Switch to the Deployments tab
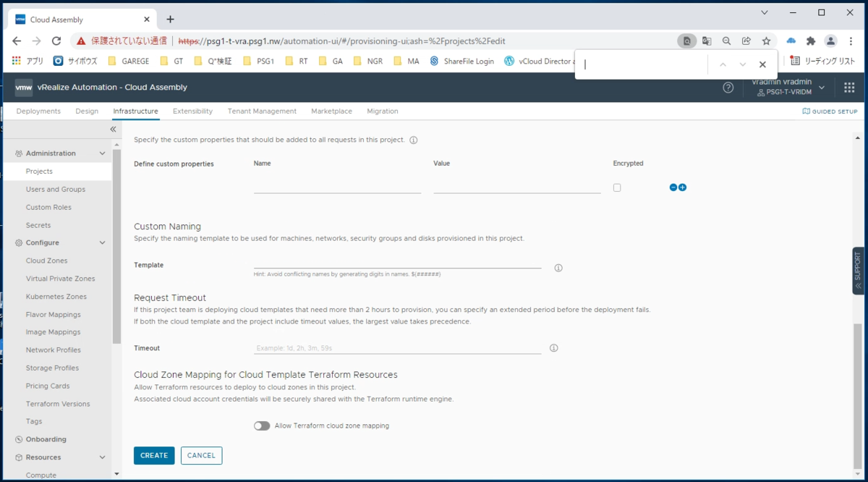Viewport: 868px width, 482px height. click(38, 111)
